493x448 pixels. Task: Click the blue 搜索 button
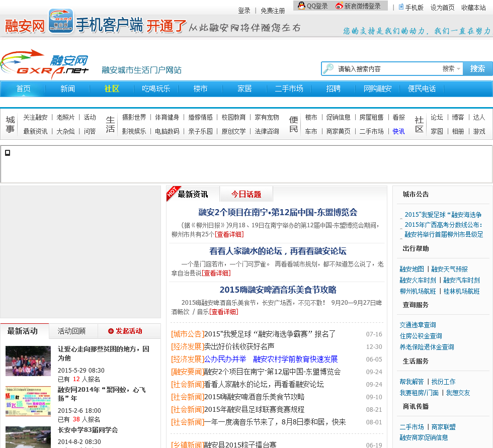point(477,68)
